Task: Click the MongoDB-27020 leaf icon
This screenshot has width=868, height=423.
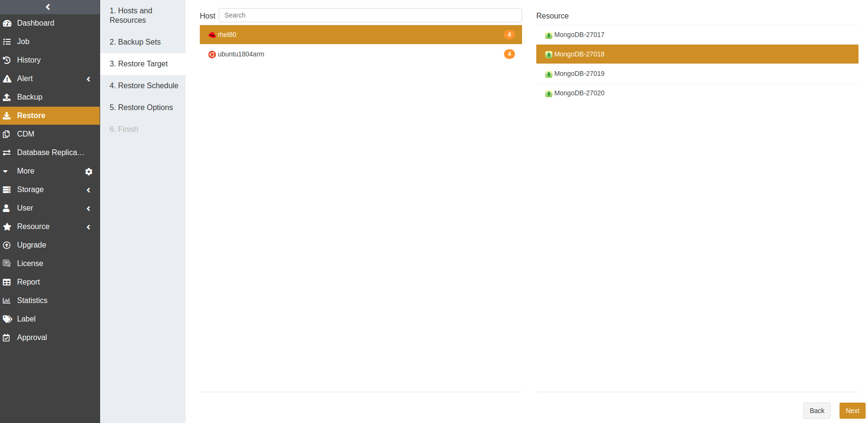Action: point(549,93)
